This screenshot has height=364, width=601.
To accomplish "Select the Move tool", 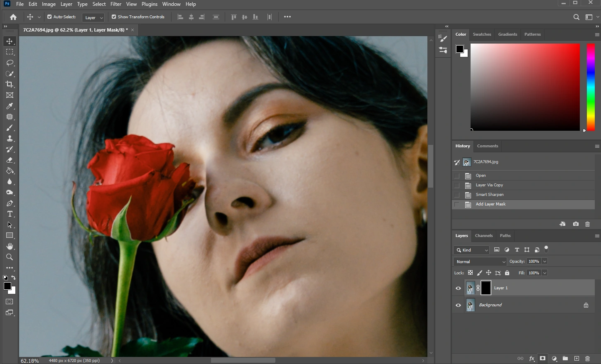I will pyautogui.click(x=10, y=41).
